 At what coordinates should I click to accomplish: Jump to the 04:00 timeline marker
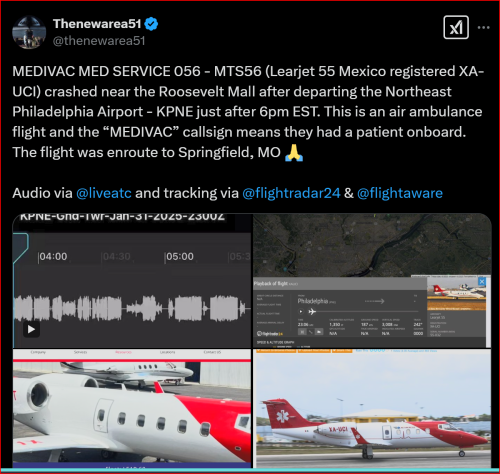point(53,256)
